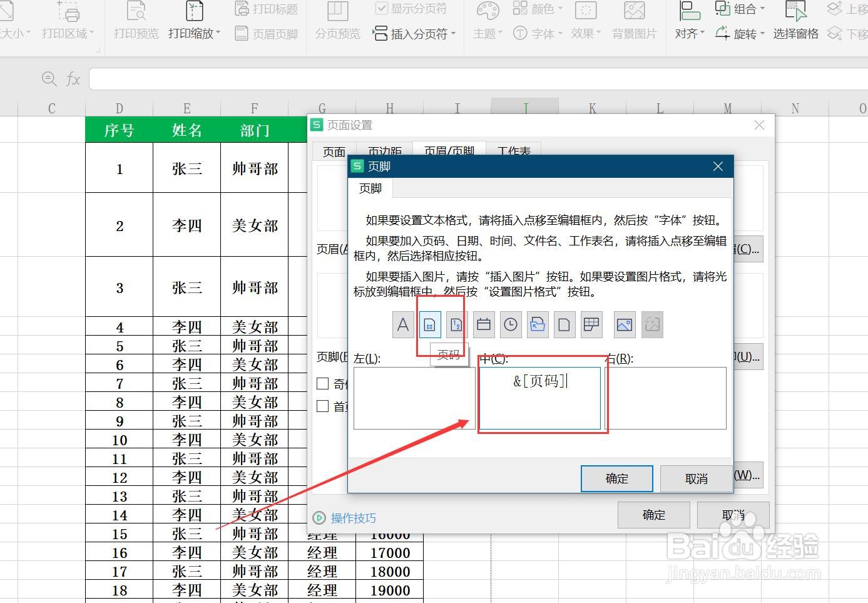The image size is (868, 603).
Task: Open the 操作技巧 link
Action: tap(353, 518)
